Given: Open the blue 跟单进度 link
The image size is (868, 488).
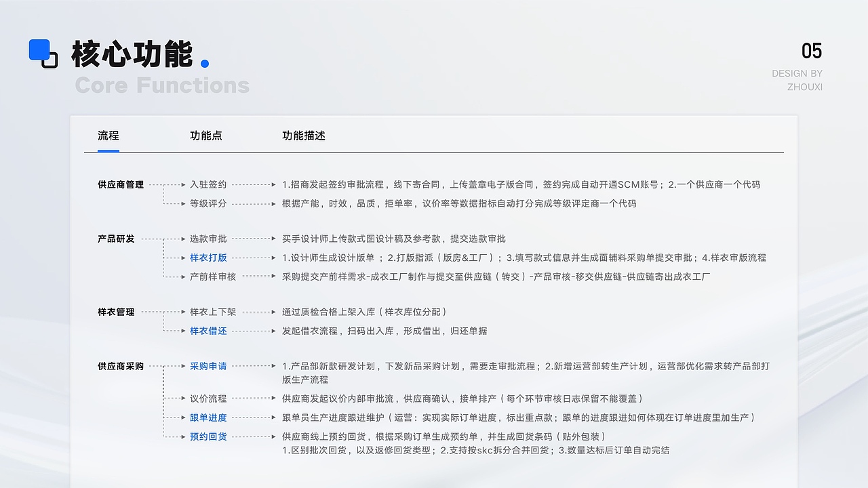Looking at the screenshot, I should [x=208, y=418].
